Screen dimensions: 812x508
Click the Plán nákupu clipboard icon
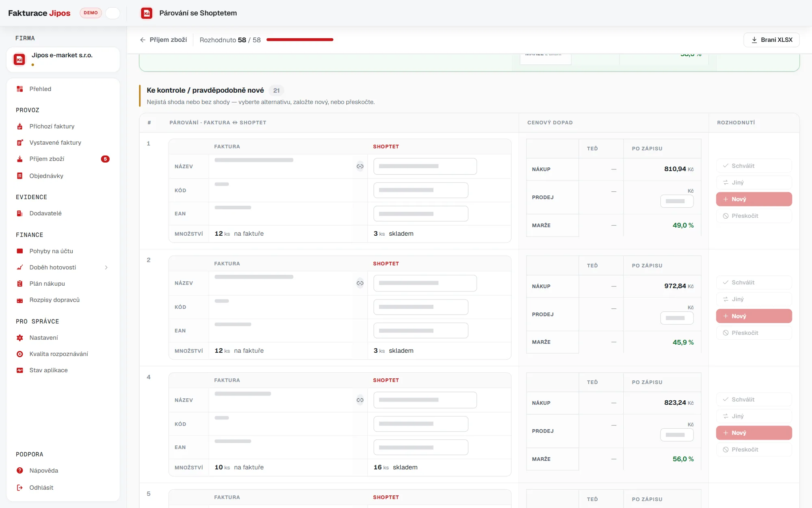pyautogui.click(x=19, y=284)
